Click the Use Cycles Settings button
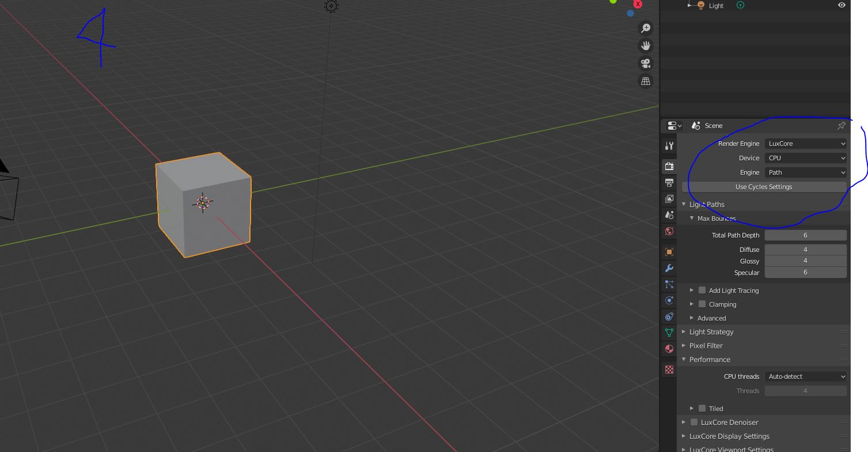 (764, 187)
